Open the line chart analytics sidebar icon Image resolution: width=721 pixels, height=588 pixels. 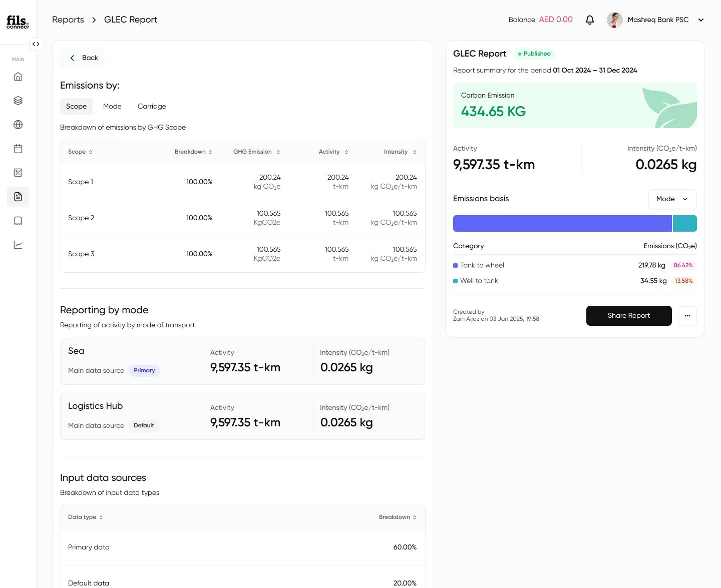[18, 245]
